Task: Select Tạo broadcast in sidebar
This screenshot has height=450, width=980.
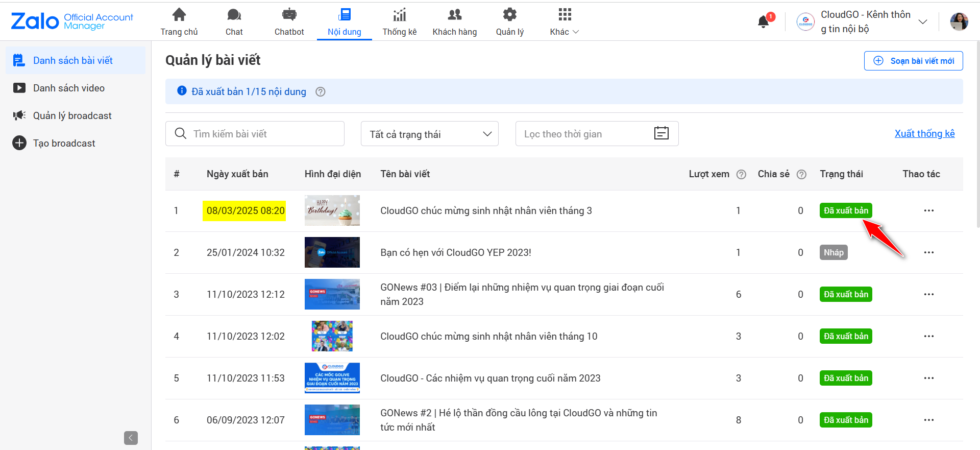Action: [76, 143]
